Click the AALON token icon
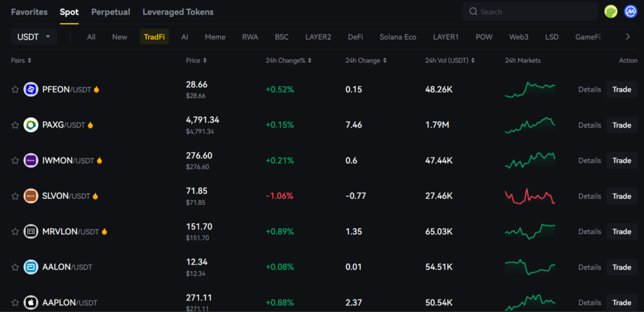The image size is (644, 312). (31, 267)
